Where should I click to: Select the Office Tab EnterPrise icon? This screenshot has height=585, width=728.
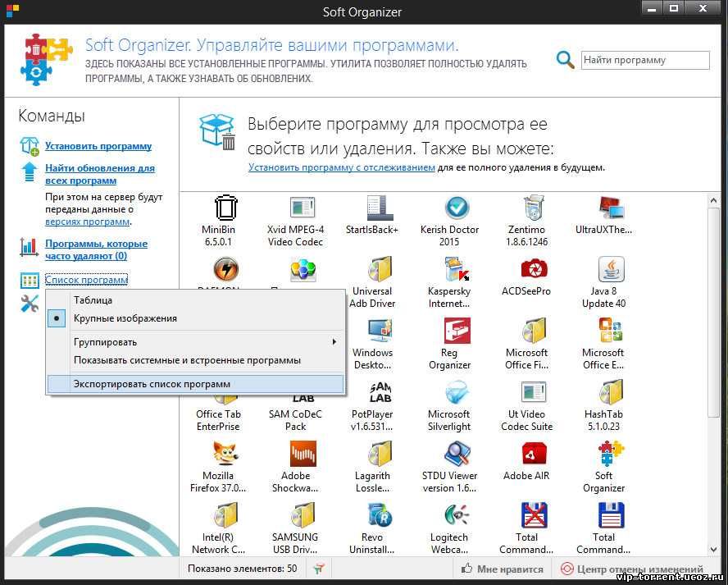pos(226,399)
